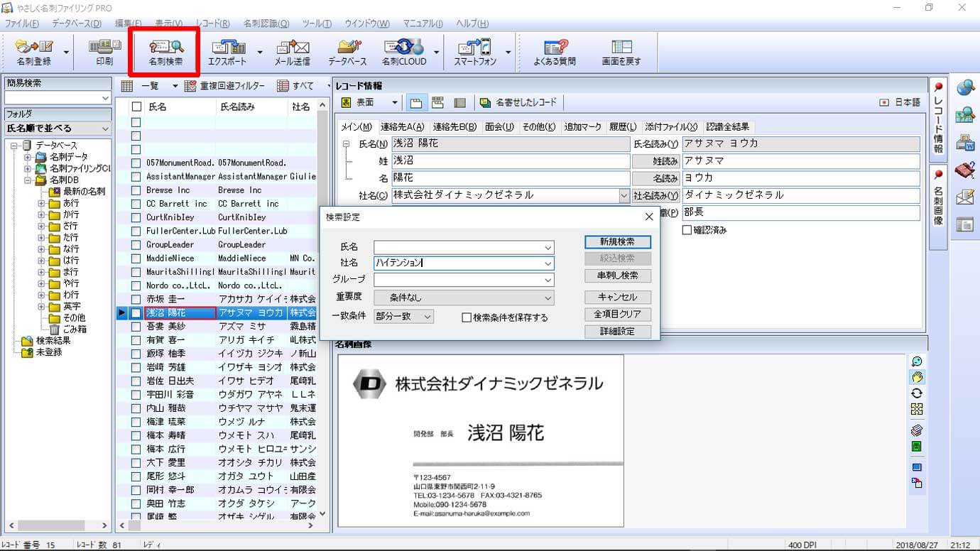Click the スマートフォン transfer icon
The width and height of the screenshot is (980, 551).
point(474,53)
